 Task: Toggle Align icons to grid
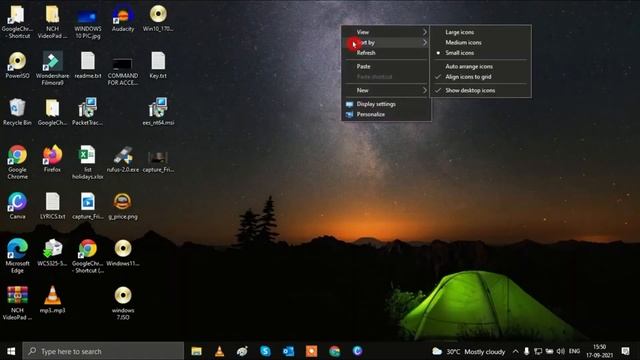tap(480, 77)
